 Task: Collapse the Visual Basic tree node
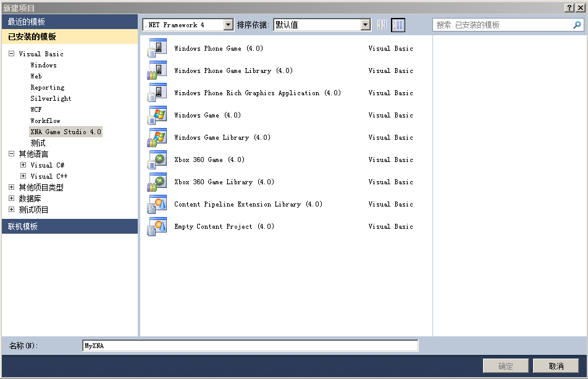pyautogui.click(x=12, y=54)
